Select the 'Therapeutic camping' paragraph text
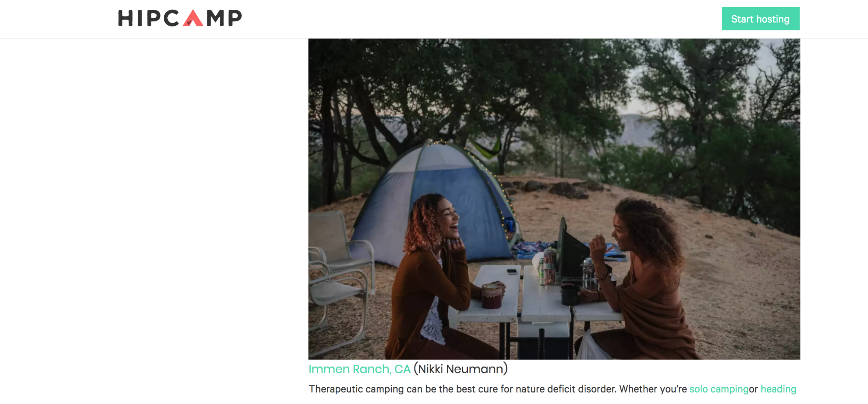 pyautogui.click(x=552, y=389)
